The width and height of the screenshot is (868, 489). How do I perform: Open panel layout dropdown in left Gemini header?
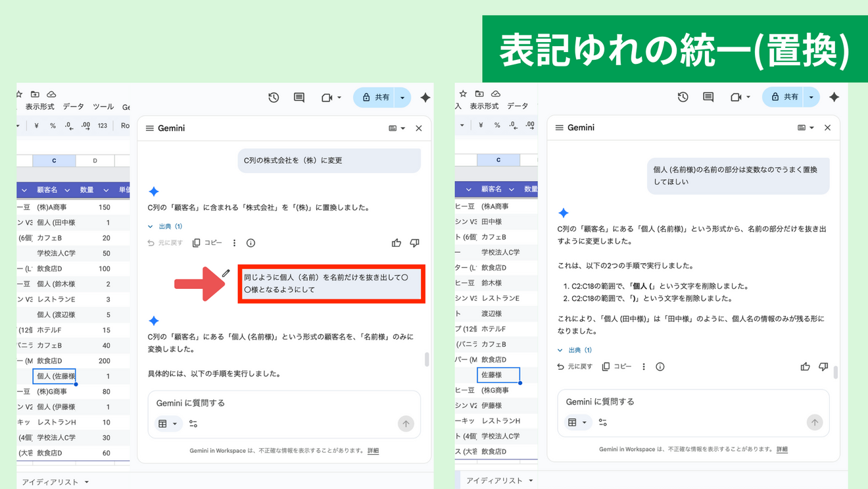(397, 128)
